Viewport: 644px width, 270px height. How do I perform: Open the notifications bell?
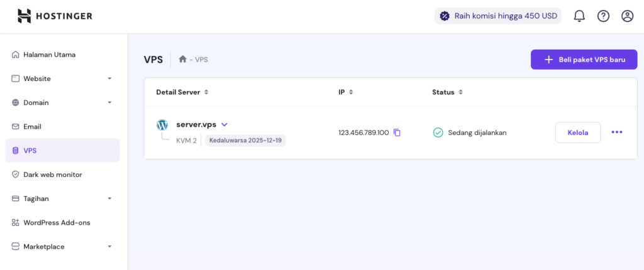(579, 16)
